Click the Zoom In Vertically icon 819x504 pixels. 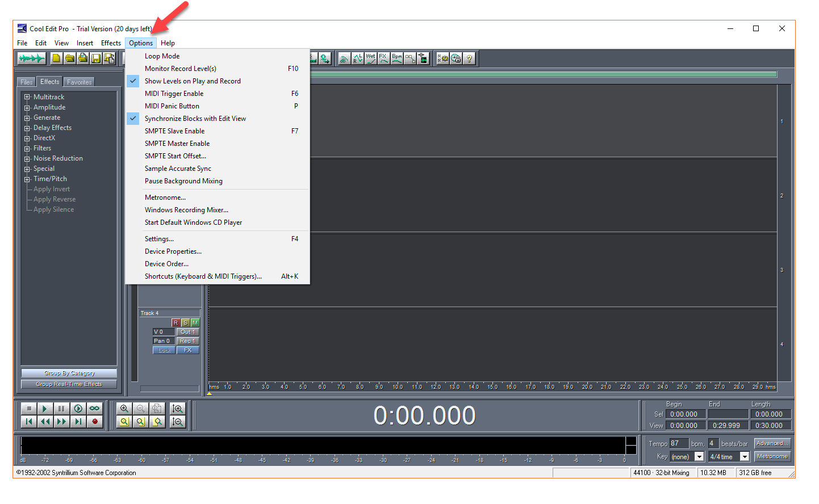tap(178, 409)
